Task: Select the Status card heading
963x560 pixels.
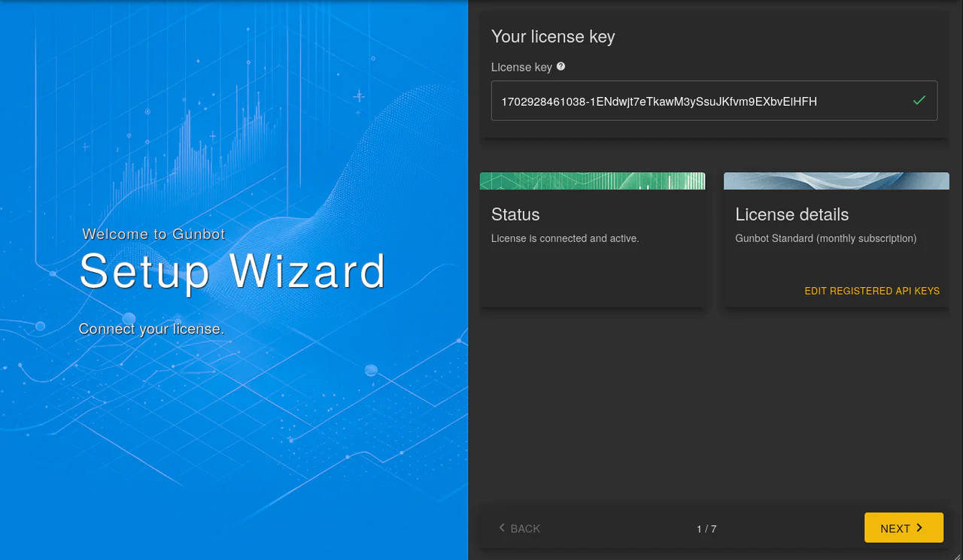Action: 515,214
